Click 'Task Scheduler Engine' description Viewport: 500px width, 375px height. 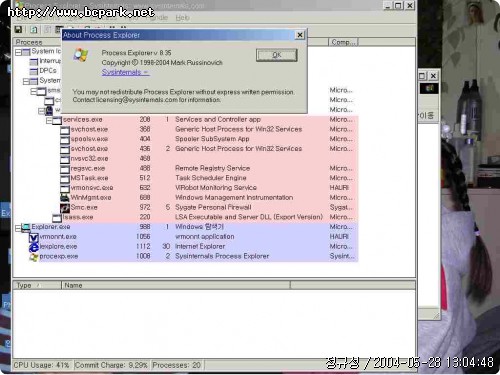[x=211, y=178]
